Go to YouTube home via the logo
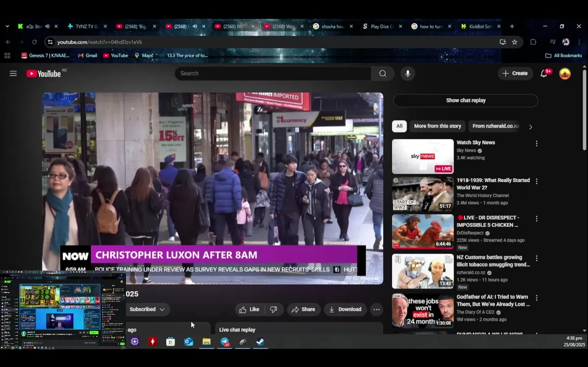 click(x=43, y=73)
